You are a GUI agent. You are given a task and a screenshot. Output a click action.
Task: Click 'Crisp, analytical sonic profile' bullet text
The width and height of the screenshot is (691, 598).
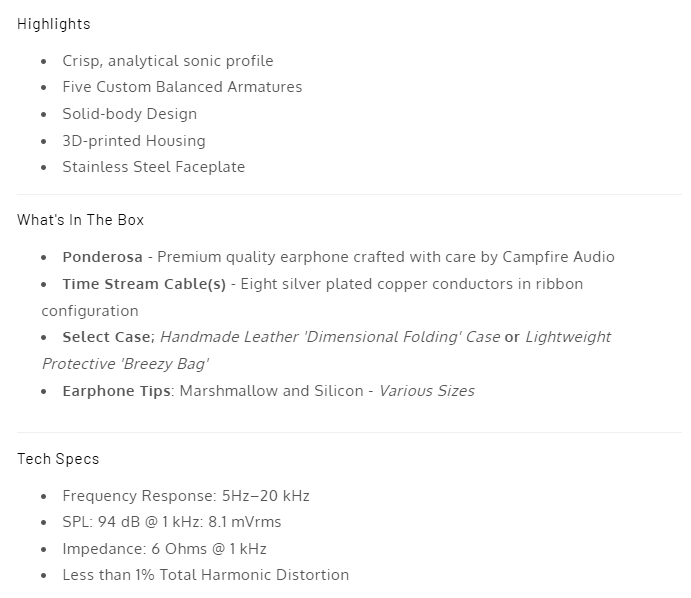tap(167, 61)
